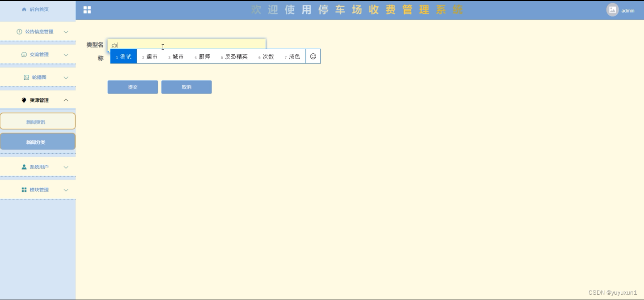Open the 新闻资讯 submenu item
Screen dimensions: 644x300
(x=38, y=121)
